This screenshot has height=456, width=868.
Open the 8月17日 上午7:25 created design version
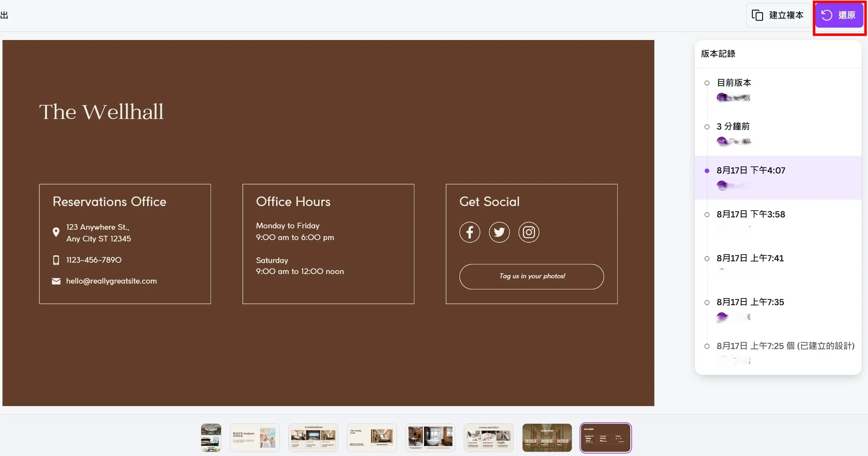(785, 346)
